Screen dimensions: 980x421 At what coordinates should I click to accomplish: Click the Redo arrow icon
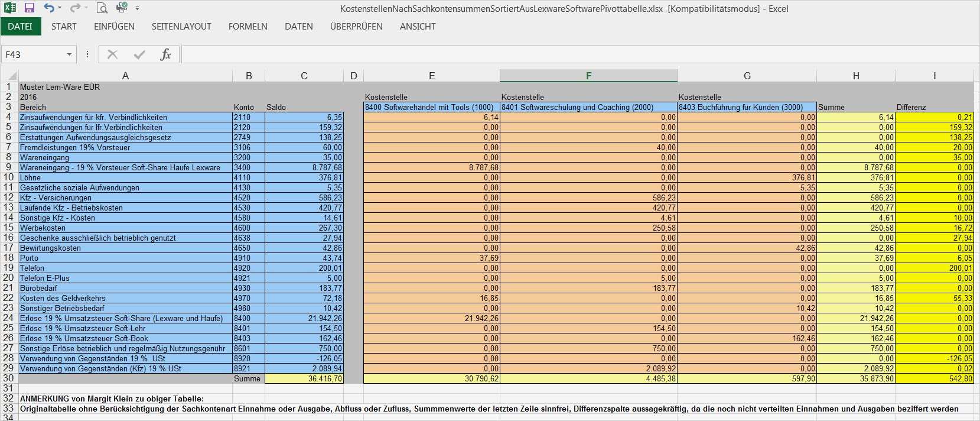point(75,8)
